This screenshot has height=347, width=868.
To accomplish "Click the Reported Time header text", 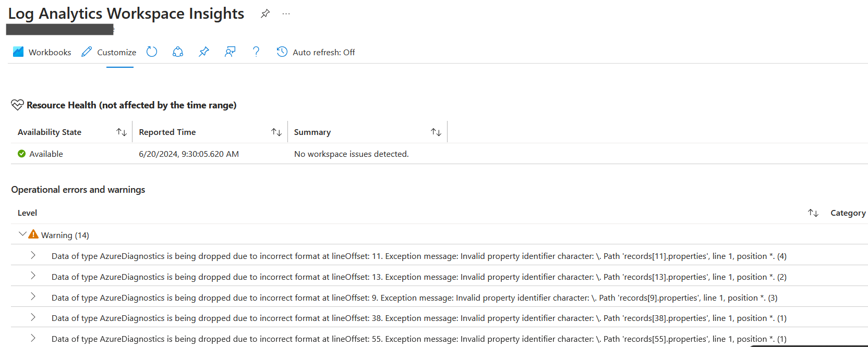I will pos(167,132).
